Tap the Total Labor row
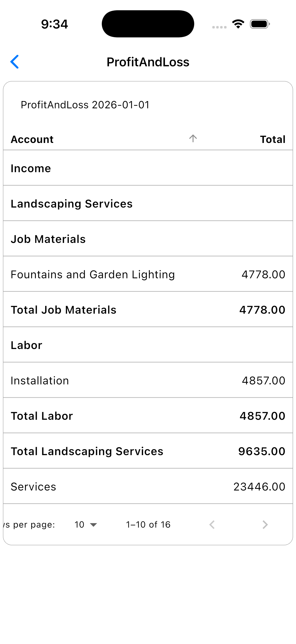Screen dimensions: 296x644 (148, 416)
